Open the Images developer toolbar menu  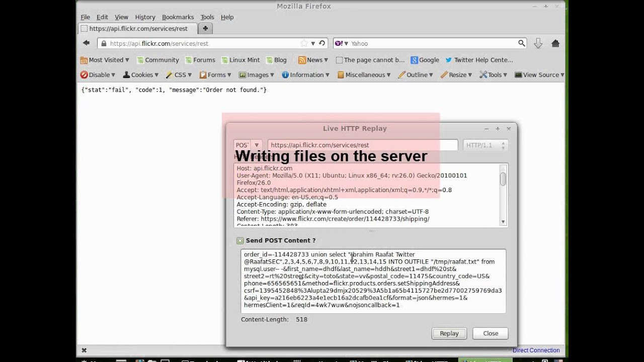[256, 75]
